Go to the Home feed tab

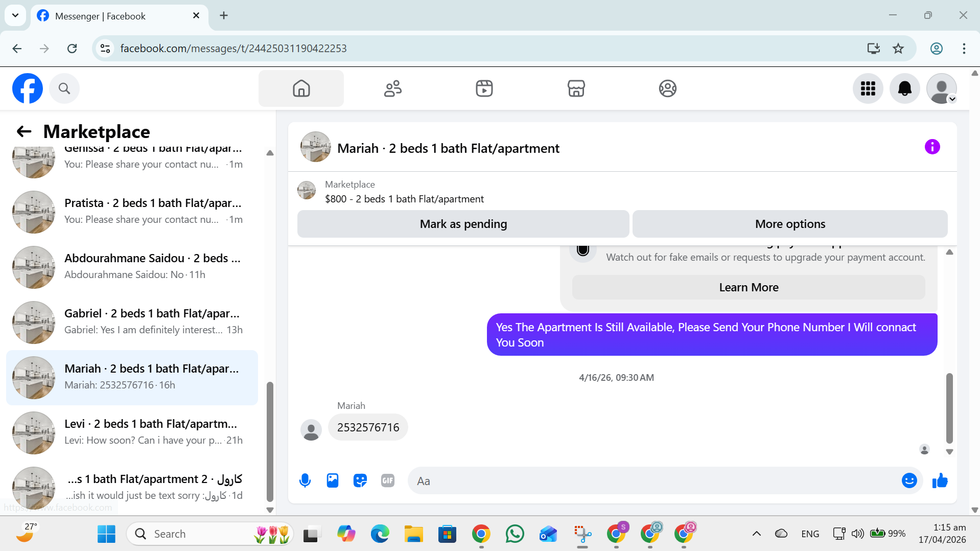(x=301, y=88)
